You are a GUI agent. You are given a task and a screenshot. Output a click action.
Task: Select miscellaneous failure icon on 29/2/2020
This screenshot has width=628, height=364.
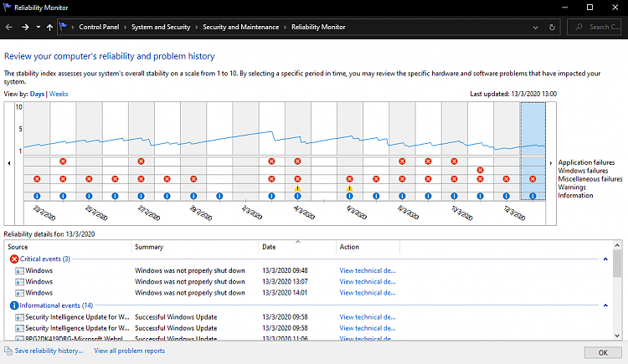193,179
